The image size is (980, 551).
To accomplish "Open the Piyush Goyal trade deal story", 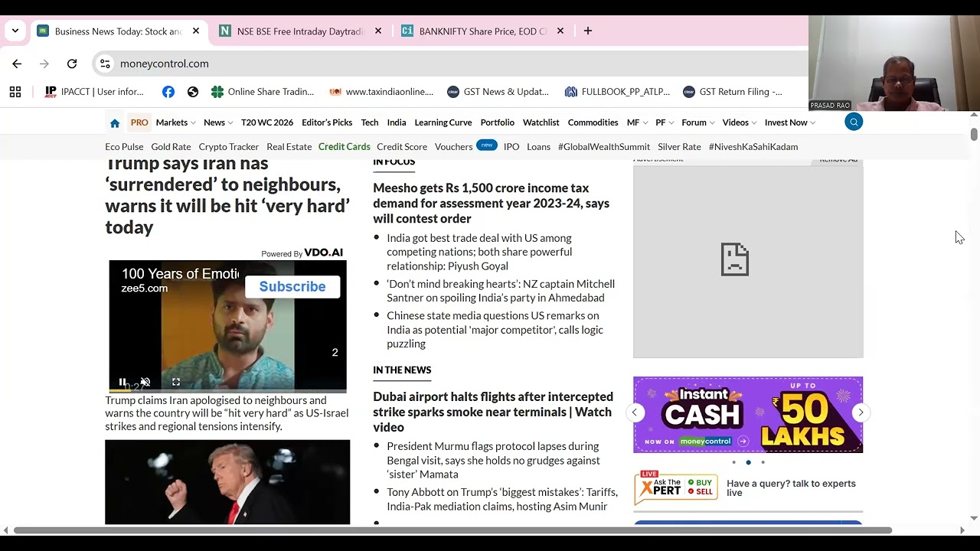I will (x=479, y=252).
